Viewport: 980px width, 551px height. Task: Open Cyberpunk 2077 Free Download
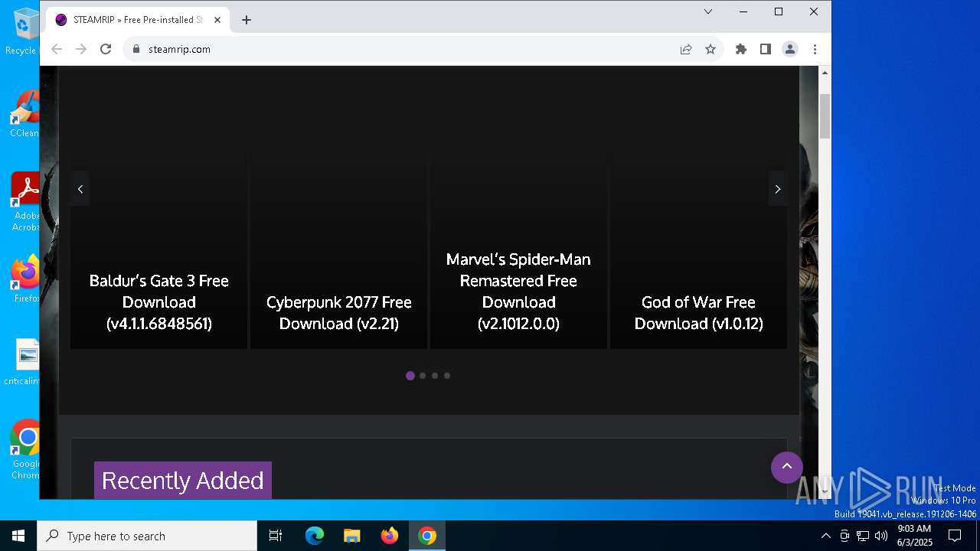coord(338,312)
